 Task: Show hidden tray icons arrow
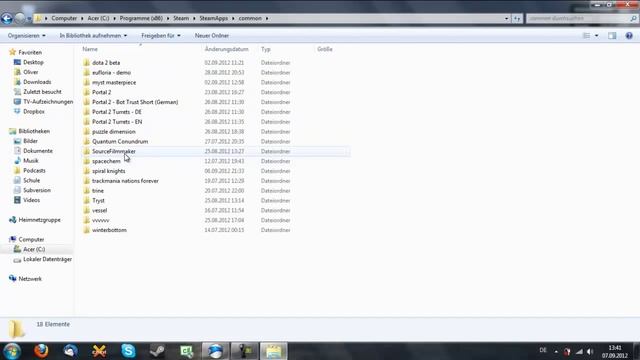point(556,351)
